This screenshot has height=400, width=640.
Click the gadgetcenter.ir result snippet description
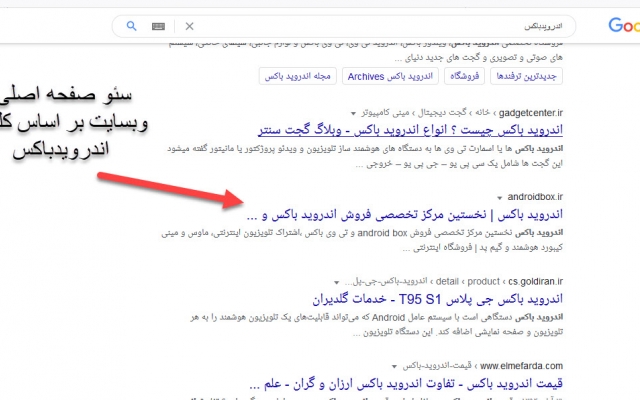(365, 156)
